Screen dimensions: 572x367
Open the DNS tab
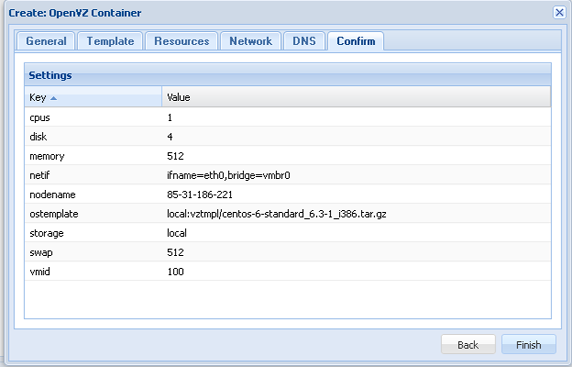pos(304,41)
